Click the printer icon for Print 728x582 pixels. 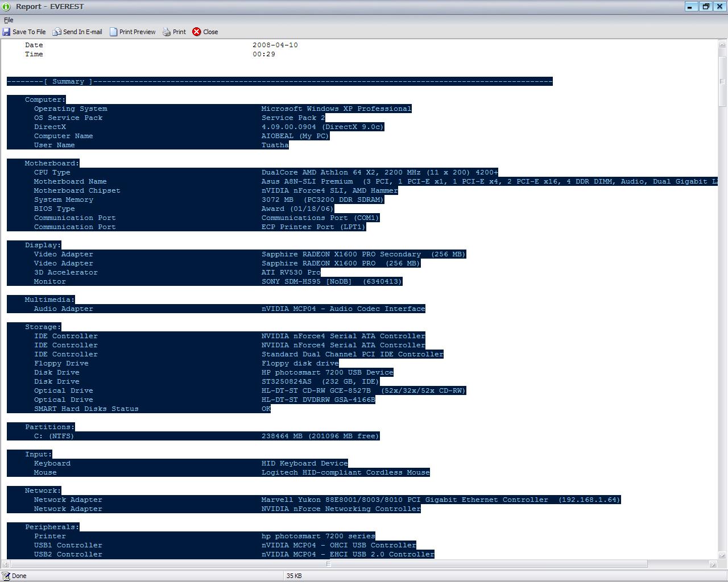point(167,32)
